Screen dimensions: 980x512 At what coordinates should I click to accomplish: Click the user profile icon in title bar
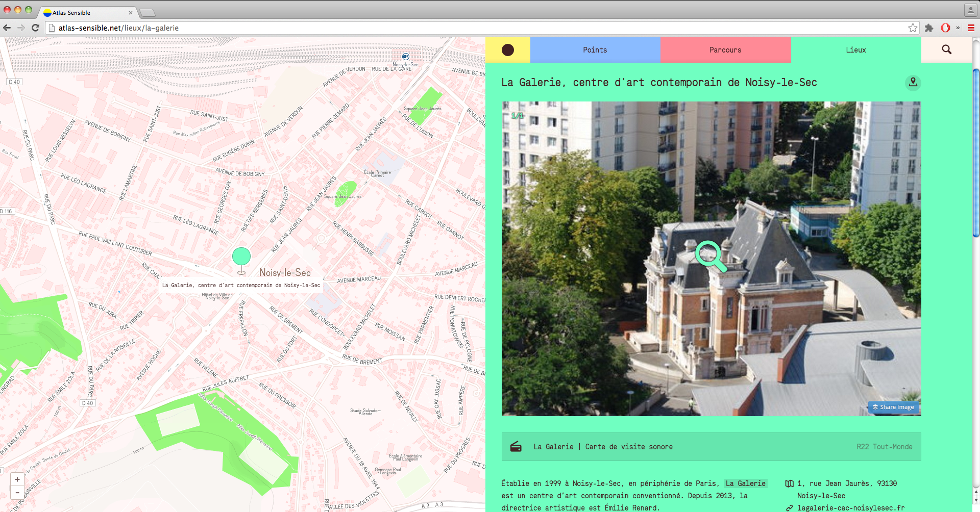[x=970, y=10]
